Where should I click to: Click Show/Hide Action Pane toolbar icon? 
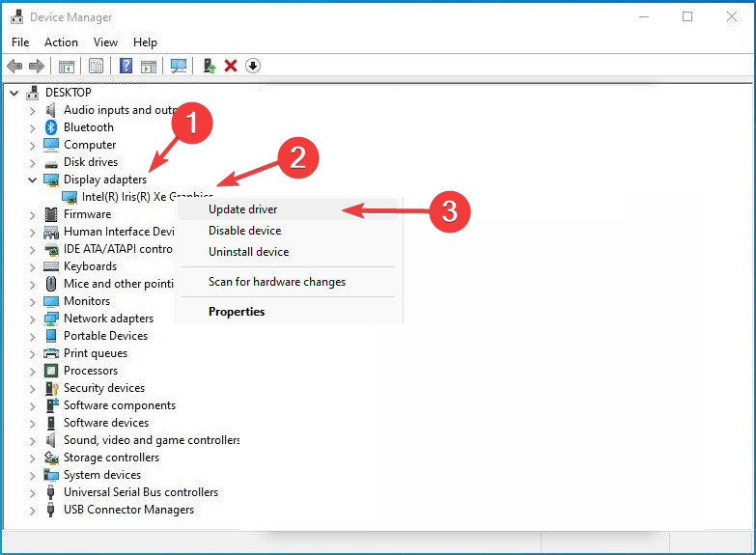[x=149, y=66]
